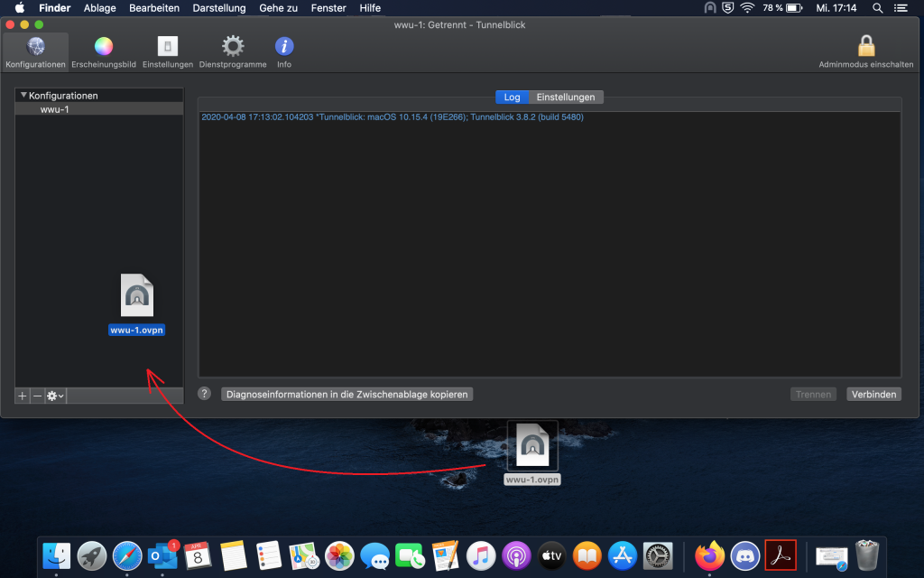The height and width of the screenshot is (578, 924).
Task: Open Launchpad from the Dock
Action: point(92,555)
